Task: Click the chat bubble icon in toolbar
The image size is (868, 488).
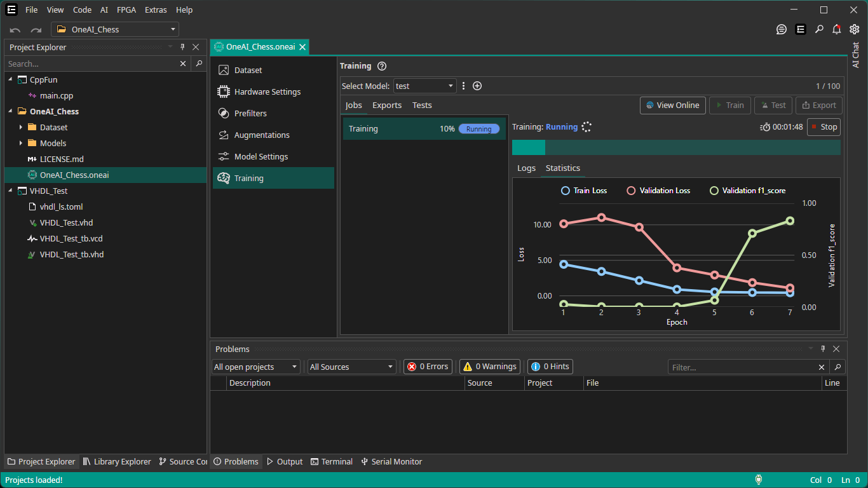Action: click(x=782, y=29)
